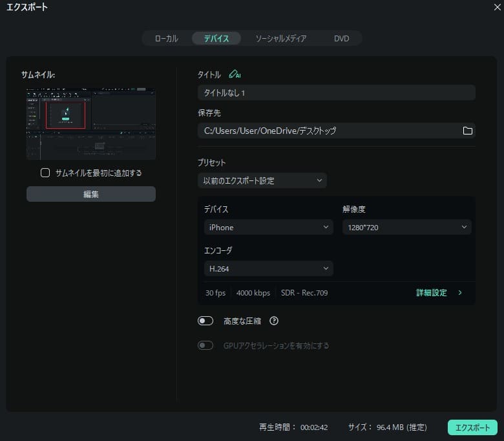The image size is (504, 441).
Task: Enable サムネイルを最初に追加する checkbox
Action: 45,173
